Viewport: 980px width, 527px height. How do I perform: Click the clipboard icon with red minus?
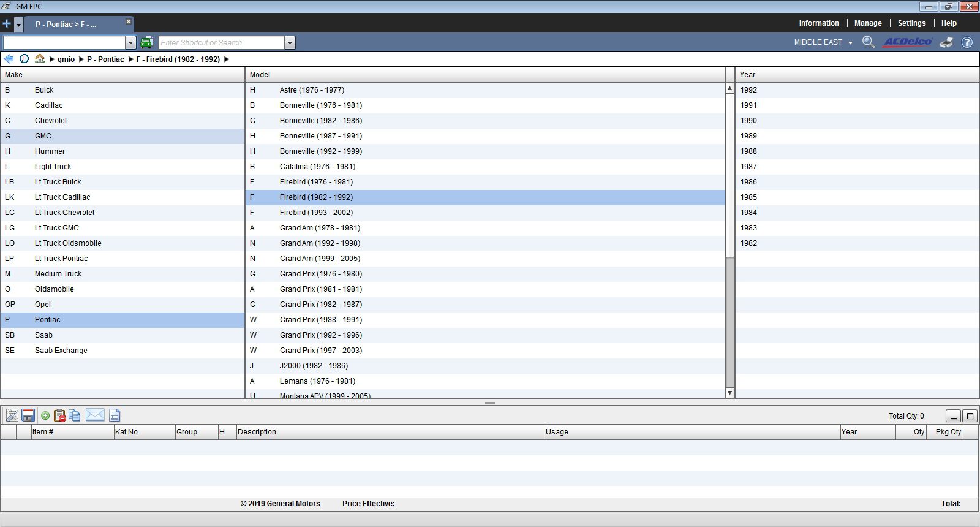pos(60,415)
